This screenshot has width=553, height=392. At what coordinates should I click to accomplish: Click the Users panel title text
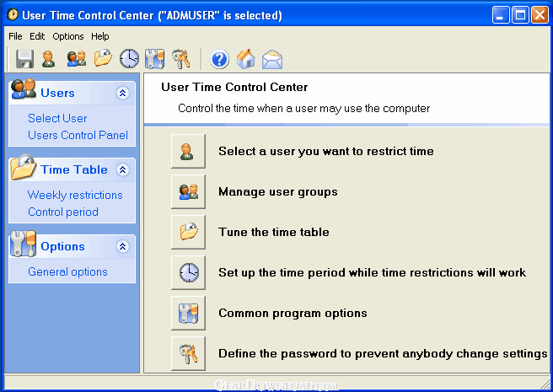coord(57,93)
